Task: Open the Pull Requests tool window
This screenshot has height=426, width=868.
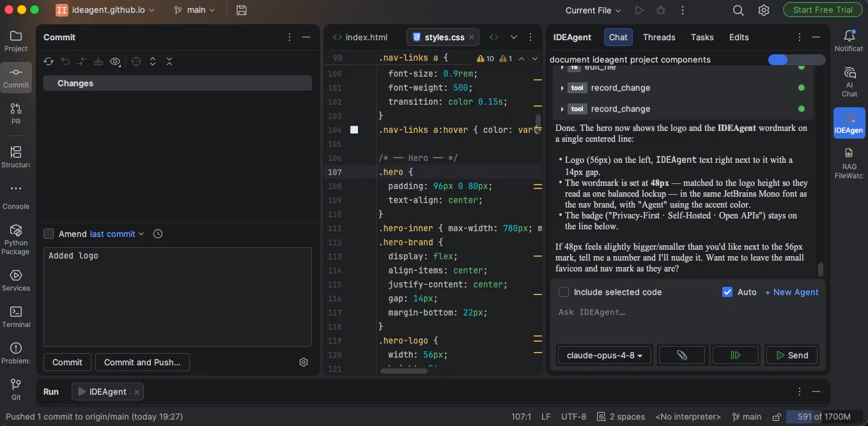Action: click(x=16, y=114)
